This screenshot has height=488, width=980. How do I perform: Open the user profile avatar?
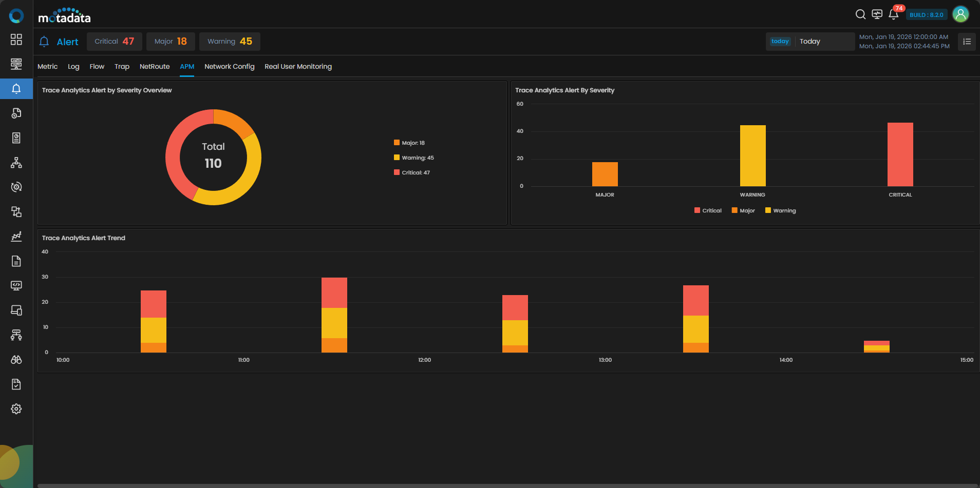point(960,14)
